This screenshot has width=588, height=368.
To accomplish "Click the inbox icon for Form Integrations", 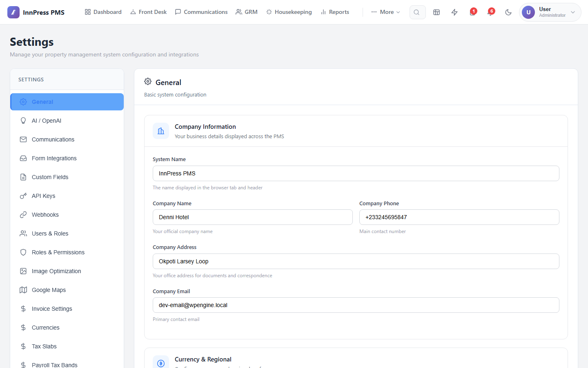I will [x=23, y=158].
